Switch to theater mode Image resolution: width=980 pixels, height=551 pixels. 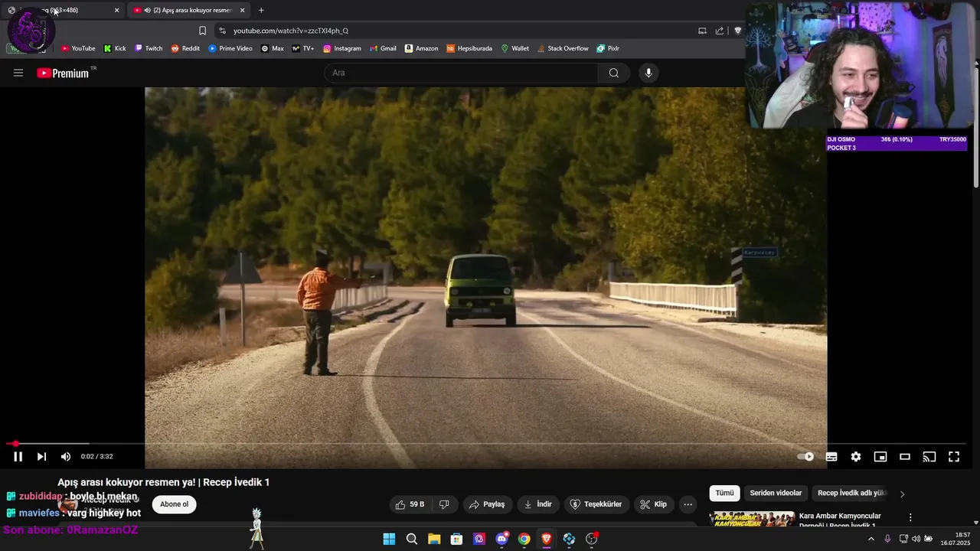point(905,457)
